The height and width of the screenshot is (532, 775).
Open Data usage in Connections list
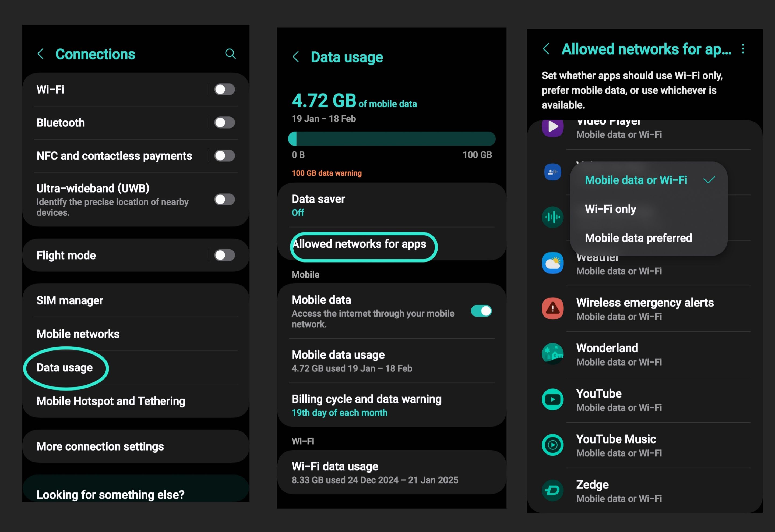(65, 367)
